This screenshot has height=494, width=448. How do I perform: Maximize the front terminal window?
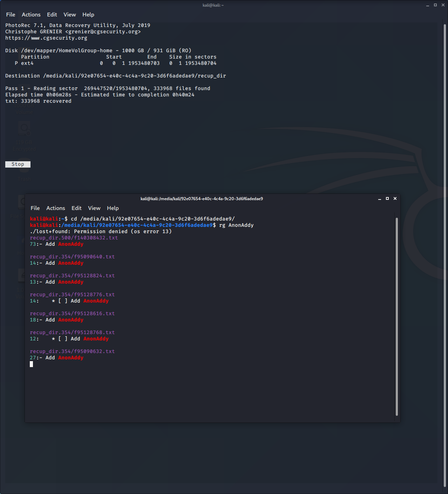coord(387,198)
